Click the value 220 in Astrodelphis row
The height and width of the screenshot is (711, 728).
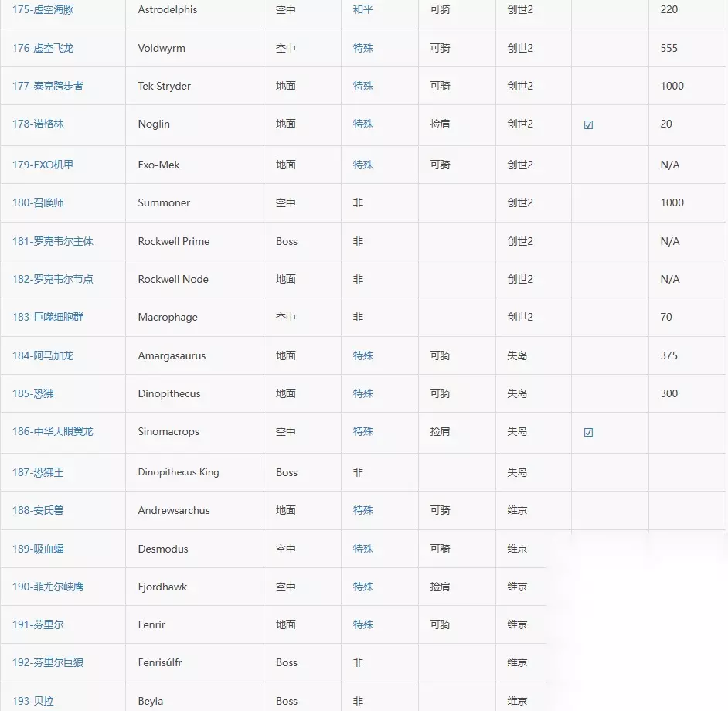669,10
